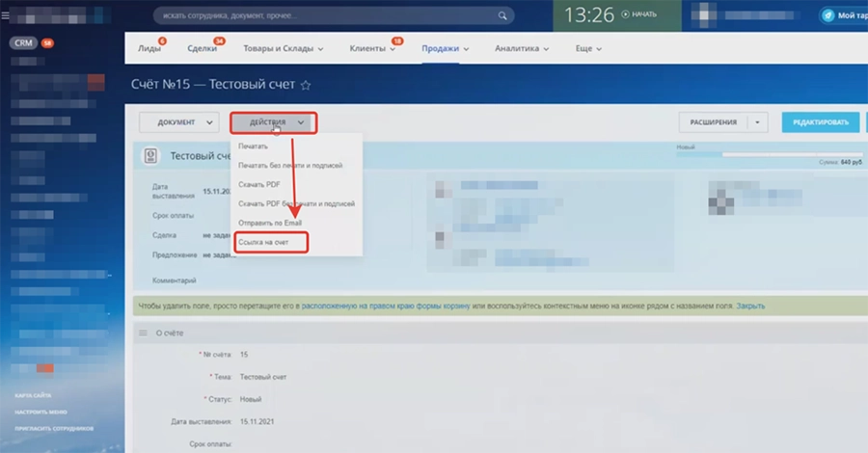Click the Закрыть link in hint banner
The height and width of the screenshot is (453, 868).
coord(750,306)
